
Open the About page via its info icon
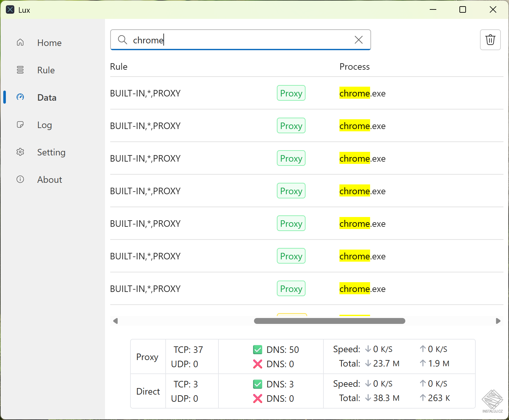pos(20,179)
